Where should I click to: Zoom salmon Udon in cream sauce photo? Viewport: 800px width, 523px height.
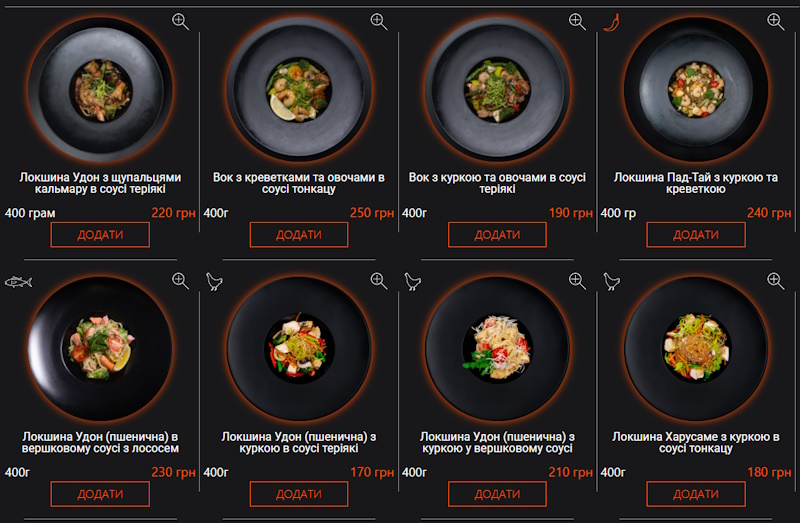pyautogui.click(x=180, y=281)
